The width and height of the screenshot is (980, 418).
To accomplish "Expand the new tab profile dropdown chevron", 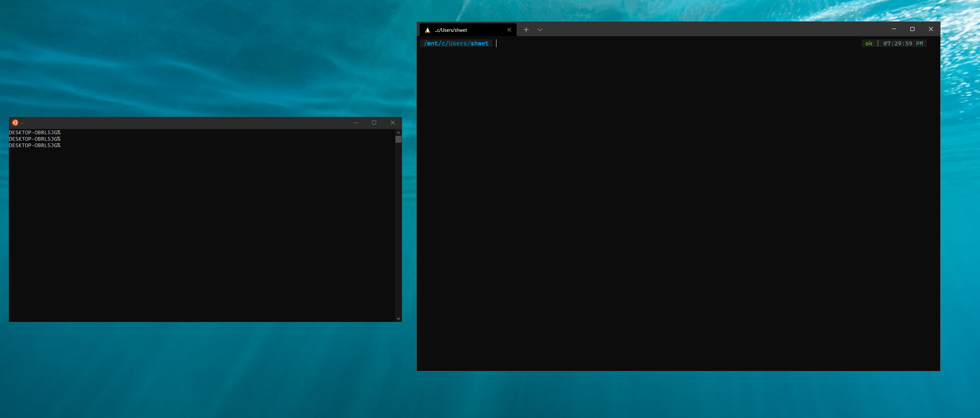I will click(540, 30).
